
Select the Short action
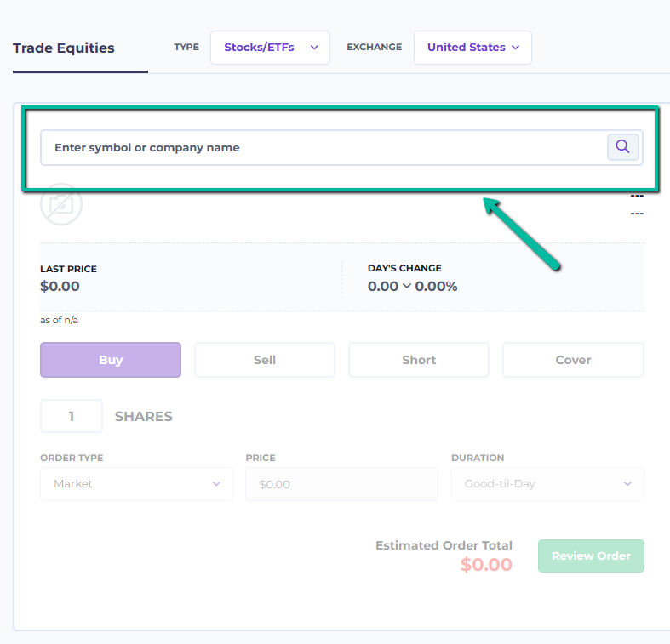tap(419, 360)
